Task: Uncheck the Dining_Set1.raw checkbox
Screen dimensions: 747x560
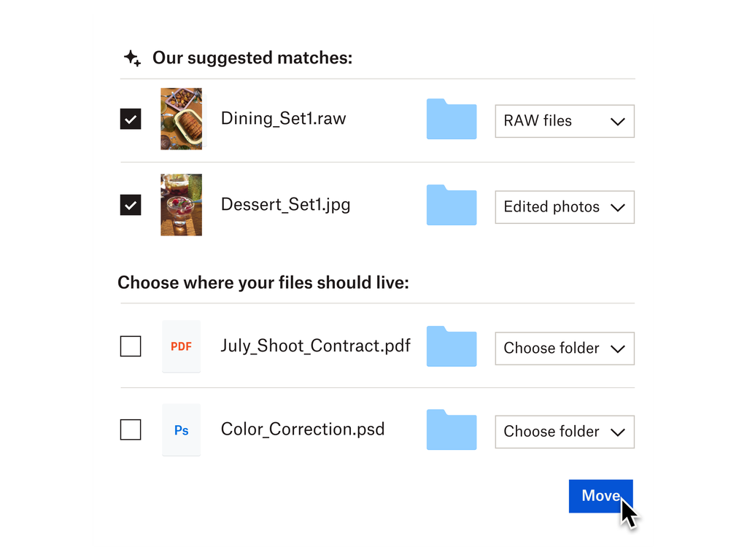Action: pos(131,118)
